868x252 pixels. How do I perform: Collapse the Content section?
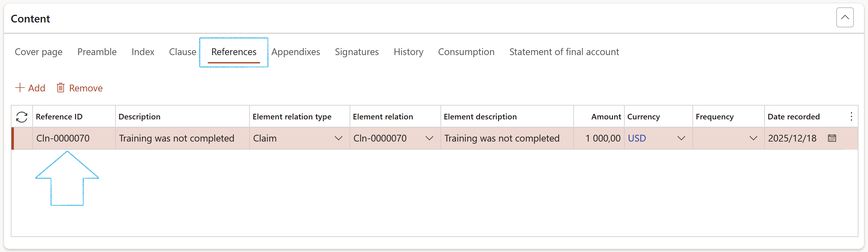click(844, 18)
